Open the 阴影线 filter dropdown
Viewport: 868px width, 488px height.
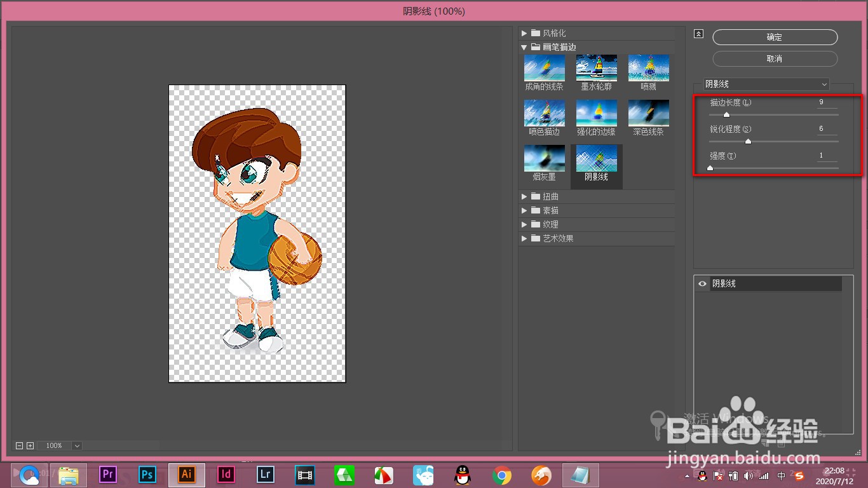766,84
